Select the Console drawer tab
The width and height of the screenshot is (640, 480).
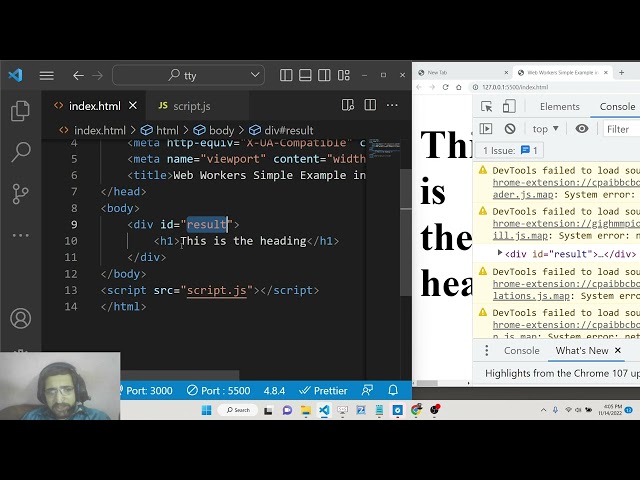point(521,351)
